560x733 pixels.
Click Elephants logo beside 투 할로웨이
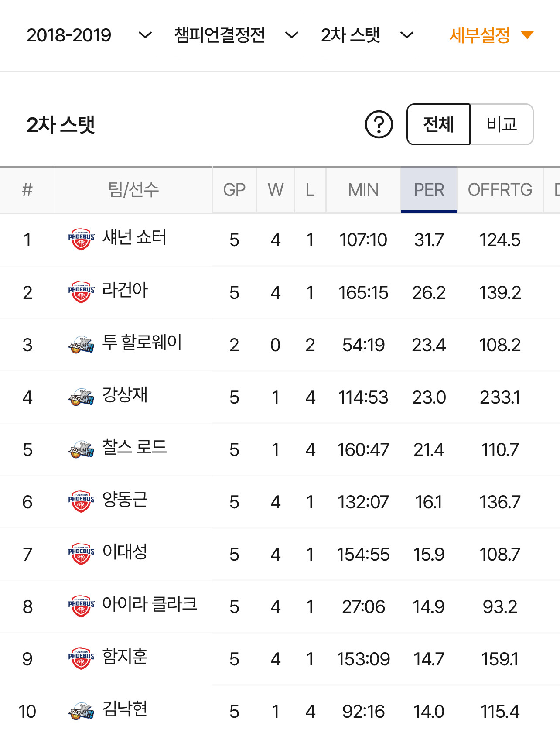[x=81, y=345]
